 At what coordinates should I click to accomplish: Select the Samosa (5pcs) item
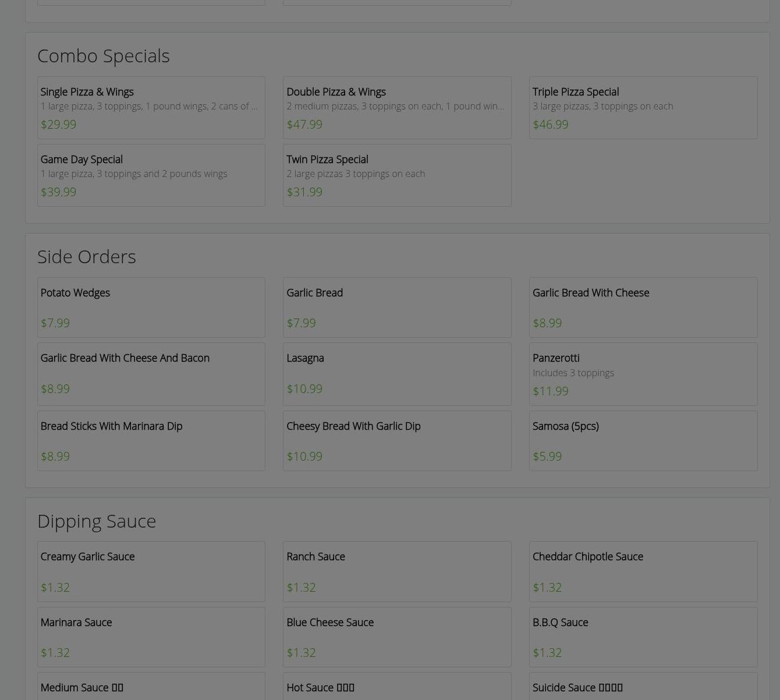[x=643, y=441]
